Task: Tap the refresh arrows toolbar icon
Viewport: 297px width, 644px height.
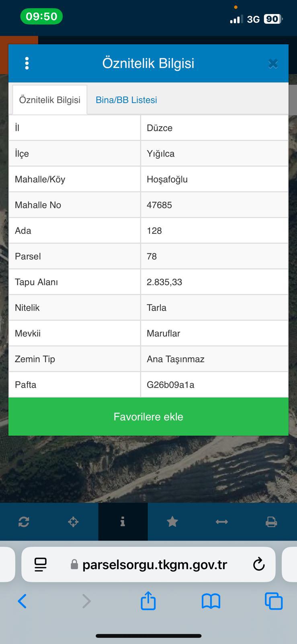Action: (24, 522)
